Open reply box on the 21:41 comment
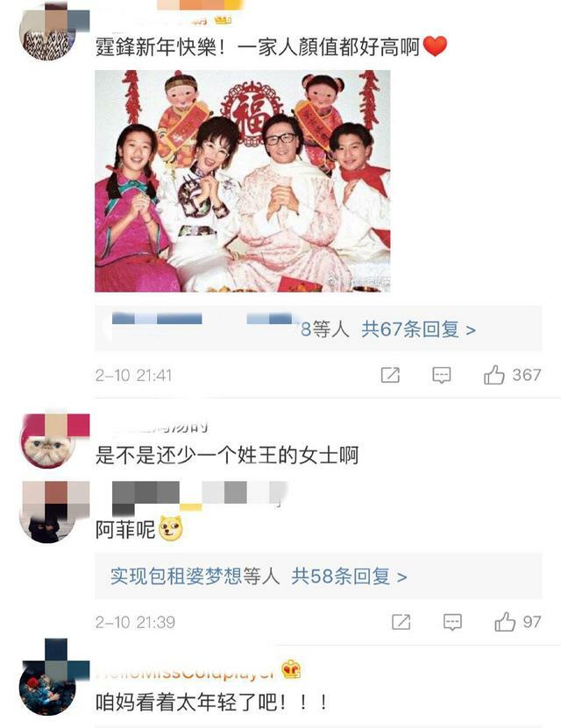Viewport: 561px width, 728px height. (441, 375)
